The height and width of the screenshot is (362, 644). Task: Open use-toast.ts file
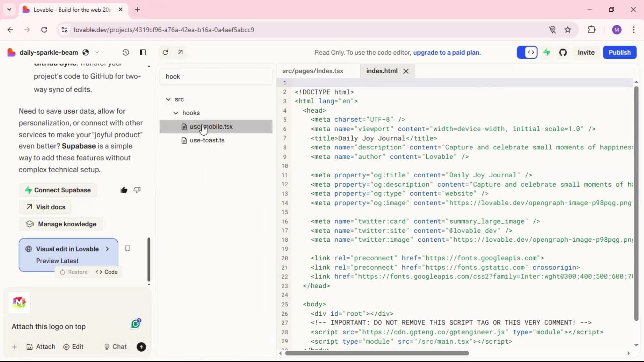216,140
